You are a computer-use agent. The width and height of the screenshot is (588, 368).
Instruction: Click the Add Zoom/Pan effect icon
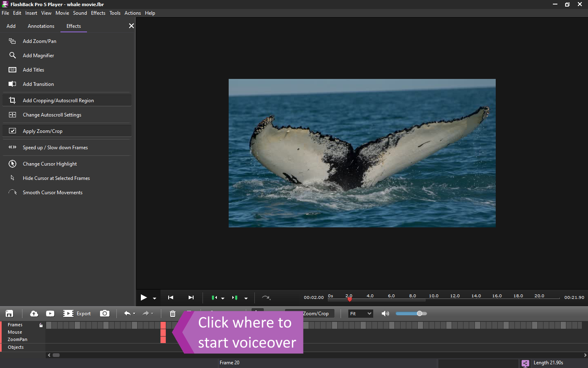12,41
